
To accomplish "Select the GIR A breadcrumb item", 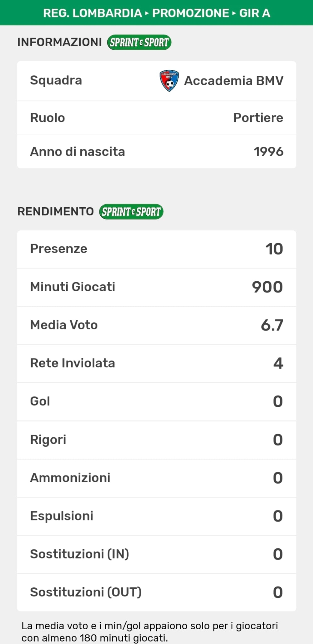I will 255,13.
